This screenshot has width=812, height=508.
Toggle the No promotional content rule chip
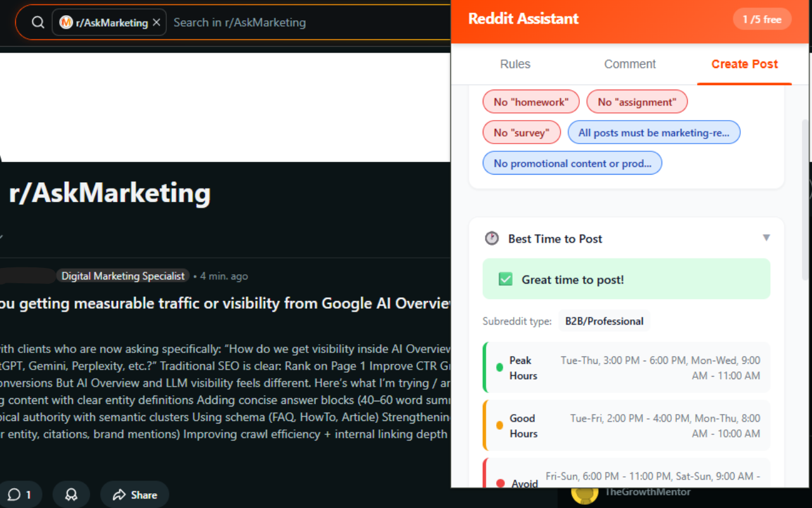click(572, 163)
